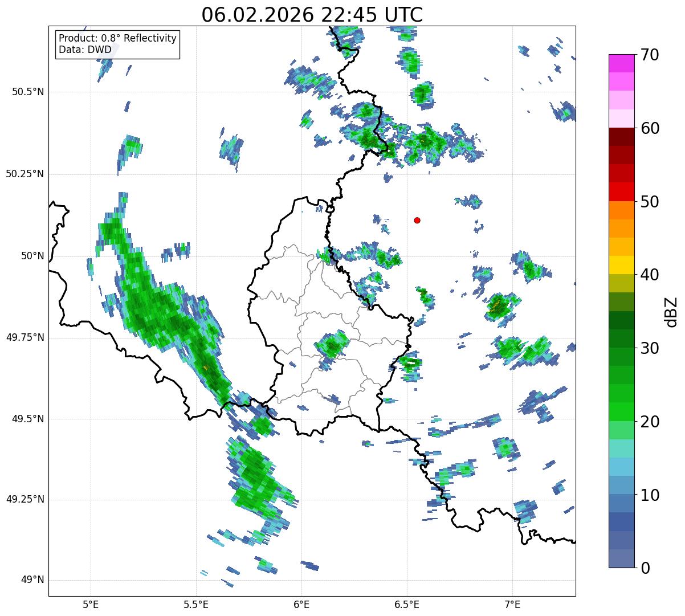Click the '7°E' longitude label

(512, 604)
